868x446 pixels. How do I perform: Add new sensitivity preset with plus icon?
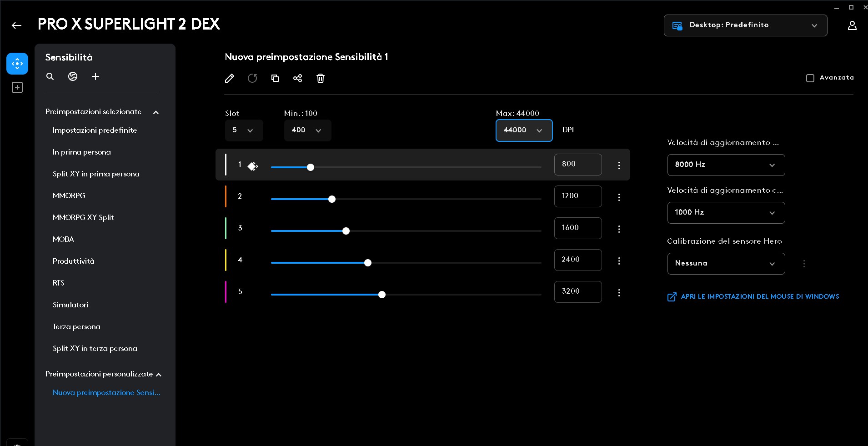95,76
